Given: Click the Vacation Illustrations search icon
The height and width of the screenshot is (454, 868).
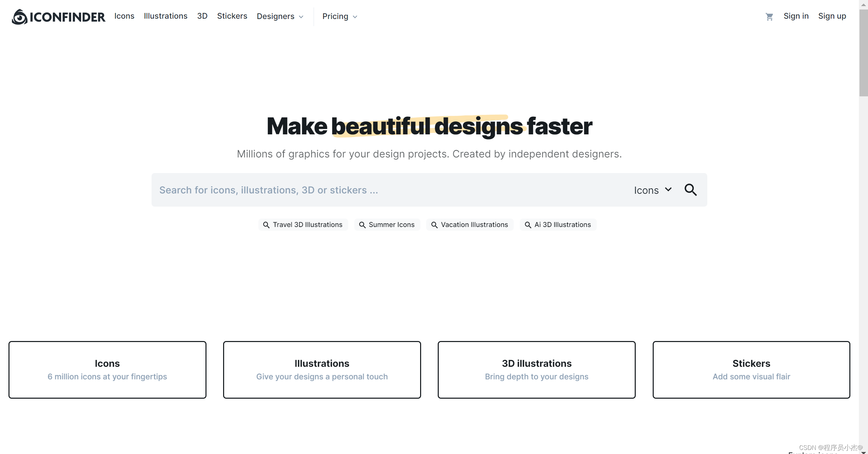Looking at the screenshot, I should coord(435,225).
